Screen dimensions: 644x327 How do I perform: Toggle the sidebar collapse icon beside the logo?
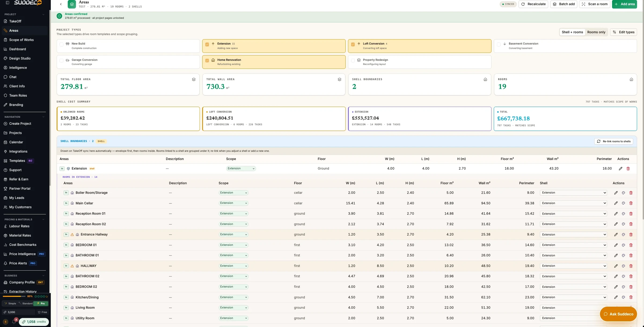8,3
